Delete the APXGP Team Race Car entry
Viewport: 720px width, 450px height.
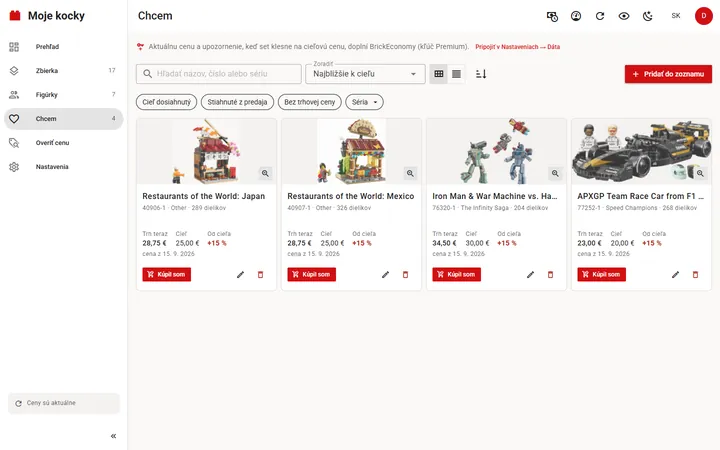[x=695, y=275]
